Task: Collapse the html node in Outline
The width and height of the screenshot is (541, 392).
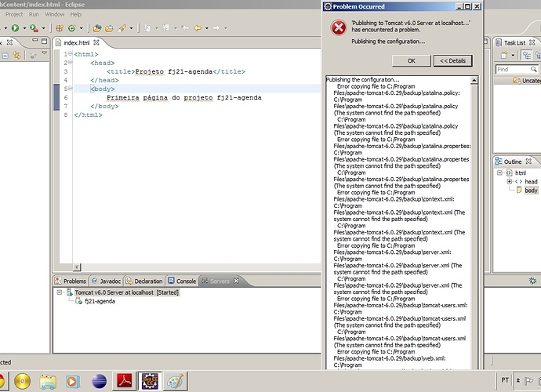Action: (x=499, y=172)
